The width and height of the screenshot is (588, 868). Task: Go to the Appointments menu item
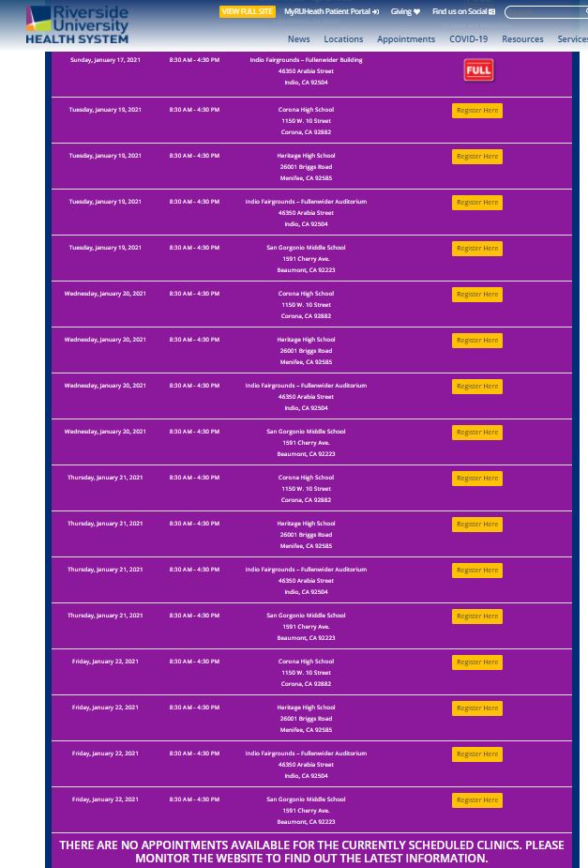pyautogui.click(x=406, y=39)
